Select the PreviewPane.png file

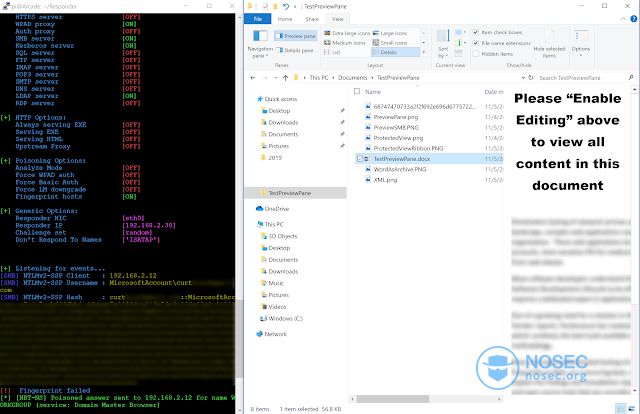pos(396,117)
